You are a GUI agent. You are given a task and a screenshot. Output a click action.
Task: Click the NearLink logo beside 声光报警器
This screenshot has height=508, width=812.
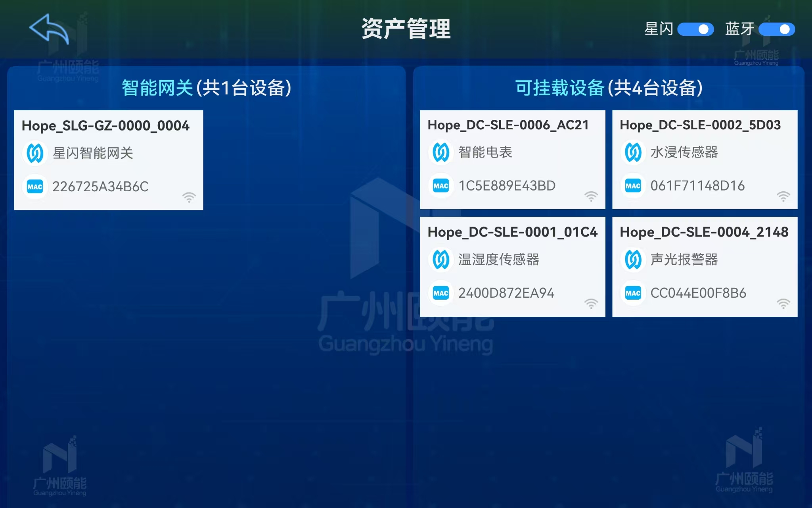click(x=633, y=260)
